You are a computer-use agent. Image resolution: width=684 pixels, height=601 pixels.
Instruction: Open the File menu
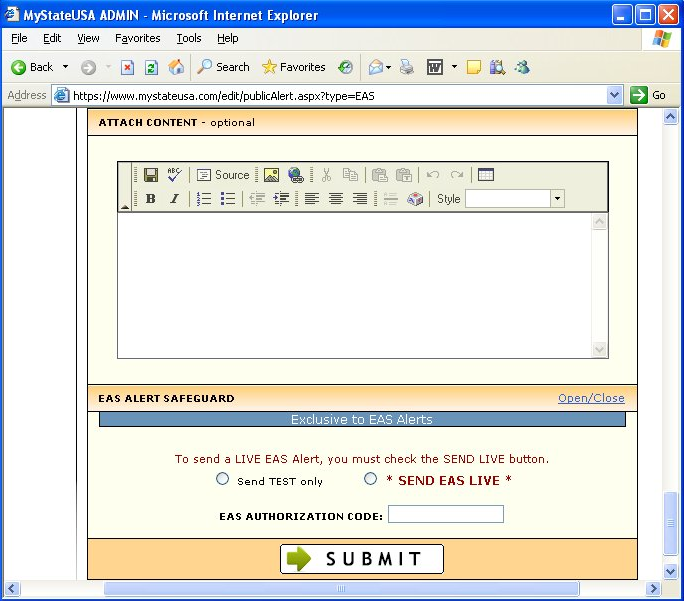19,38
